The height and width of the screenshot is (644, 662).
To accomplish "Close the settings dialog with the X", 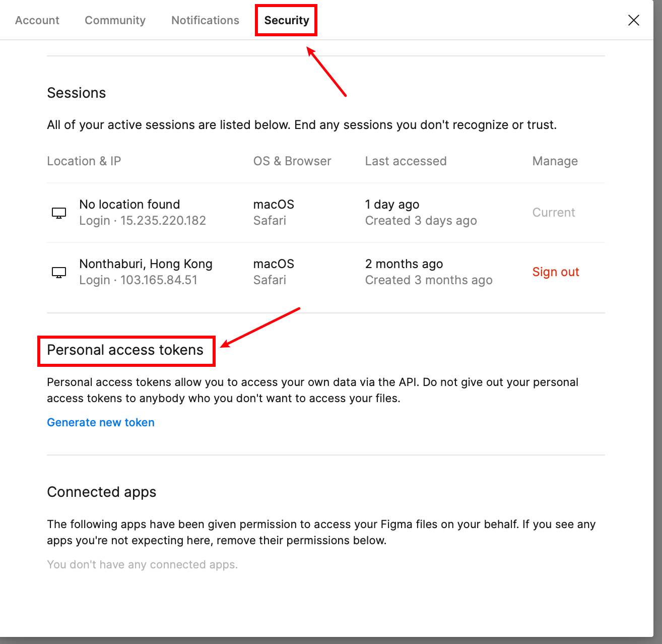I will click(x=633, y=20).
